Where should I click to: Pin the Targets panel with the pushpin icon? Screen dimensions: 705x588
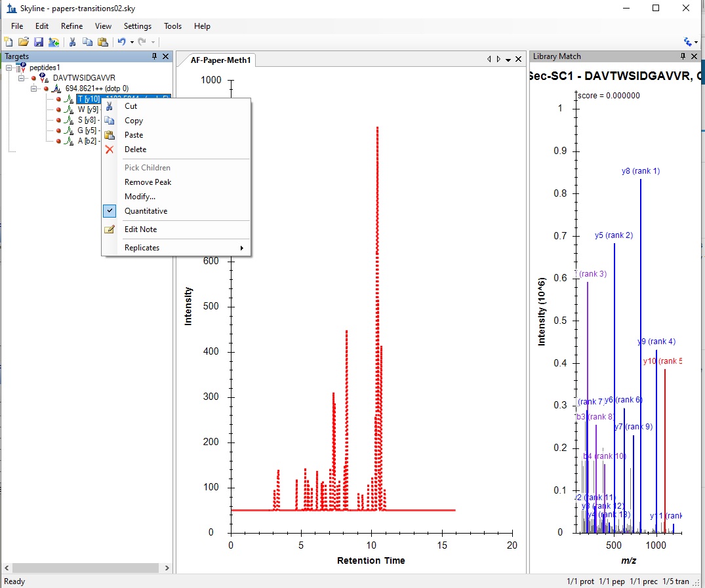(155, 56)
